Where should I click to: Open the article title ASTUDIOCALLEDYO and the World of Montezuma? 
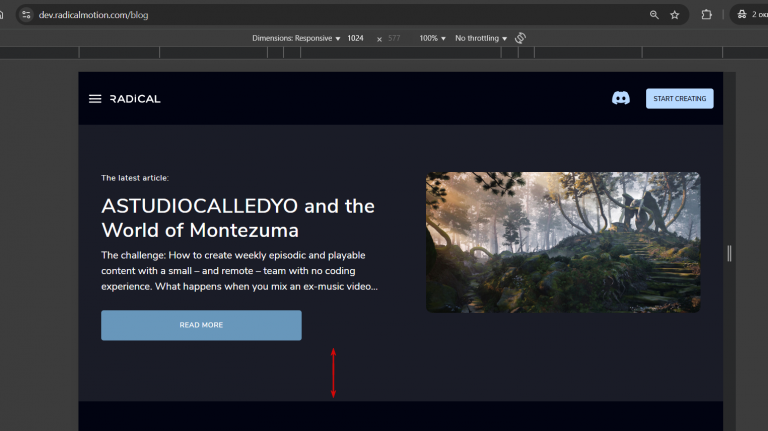pos(238,218)
